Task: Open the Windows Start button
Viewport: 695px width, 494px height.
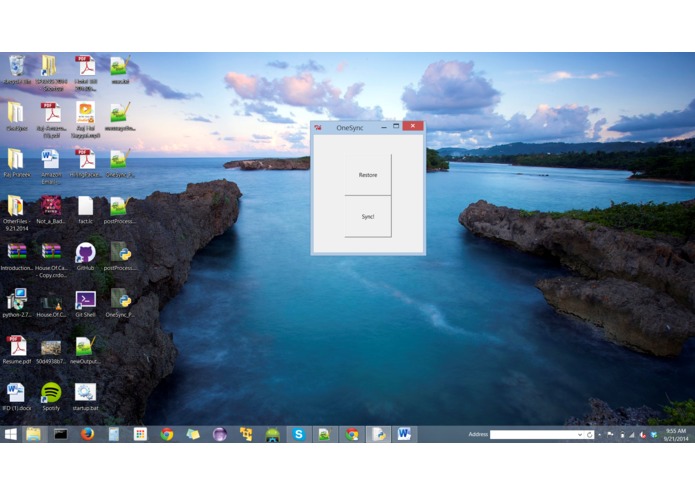Action: coord(11,434)
